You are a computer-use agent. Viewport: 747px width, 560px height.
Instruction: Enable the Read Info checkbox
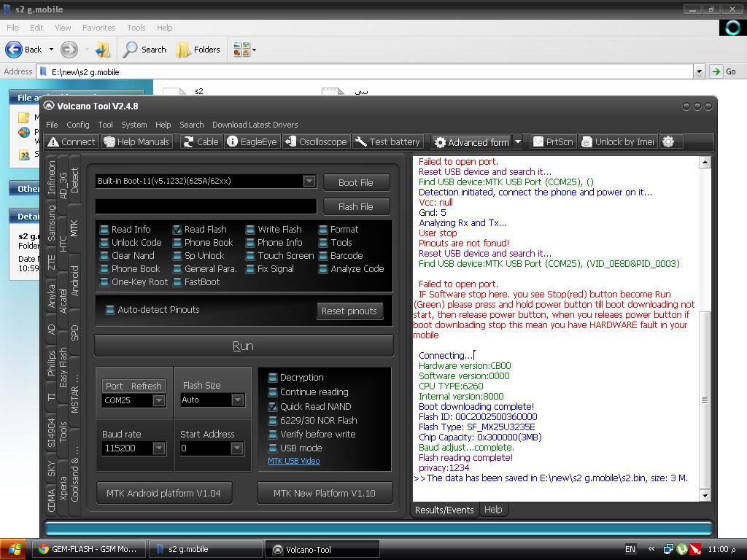click(104, 230)
